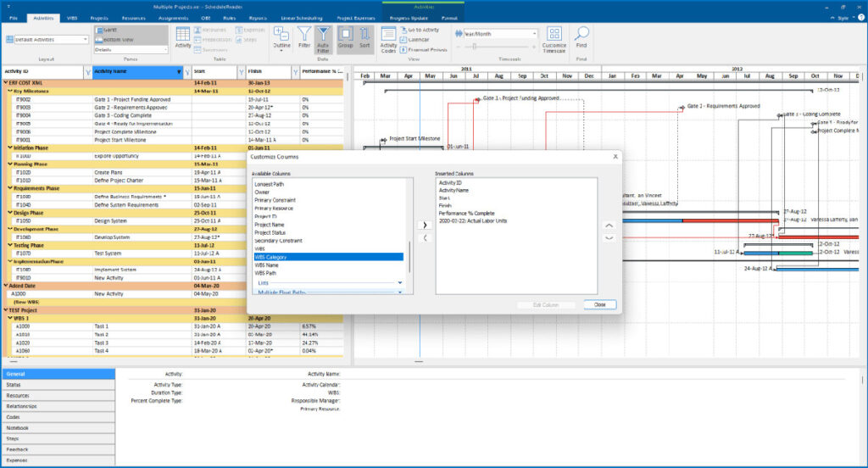This screenshot has width=868, height=468.
Task: Adjust the timescale zoom slider
Action: (x=475, y=47)
